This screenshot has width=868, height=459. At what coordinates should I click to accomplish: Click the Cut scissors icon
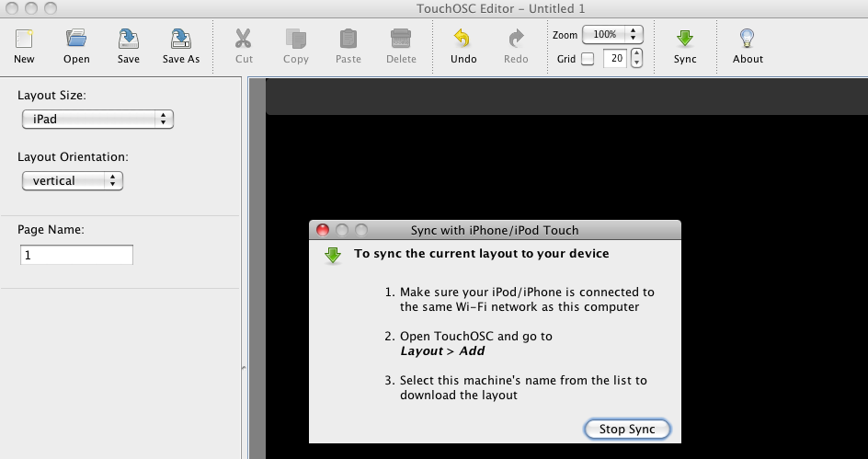244,40
